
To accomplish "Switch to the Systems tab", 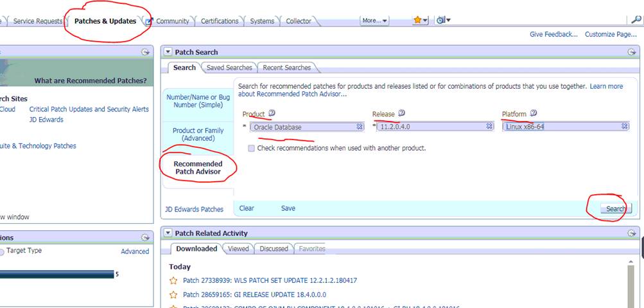I will [262, 21].
